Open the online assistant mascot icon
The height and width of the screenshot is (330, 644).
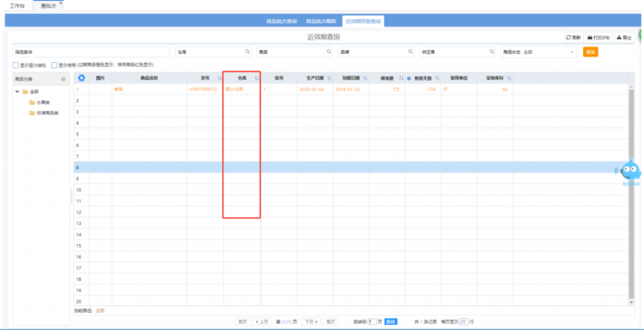(630, 171)
